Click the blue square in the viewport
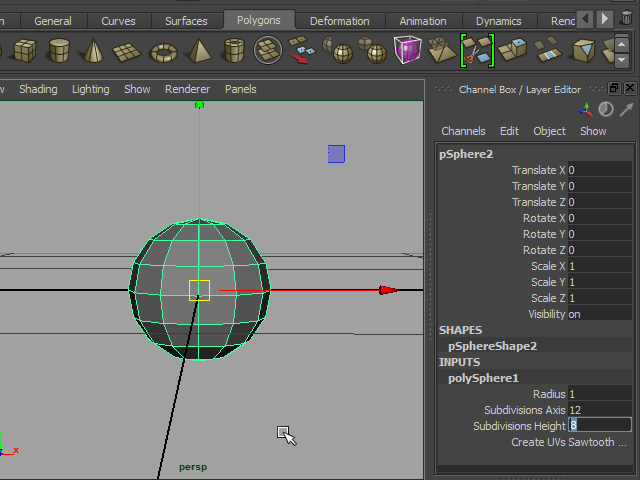 point(336,154)
